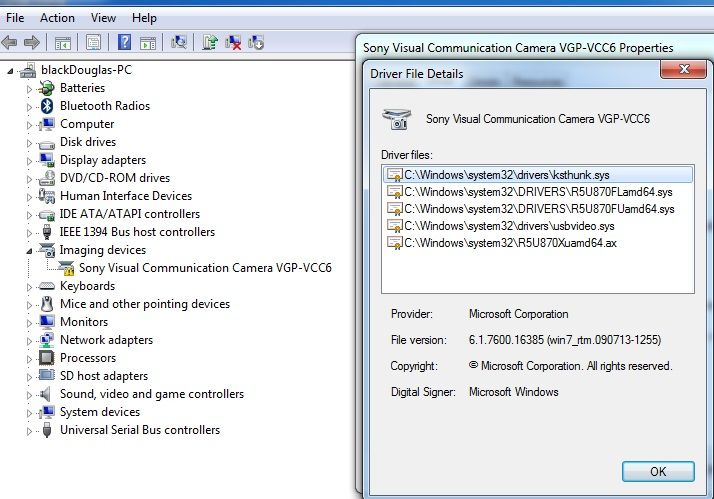Expand the Bluetooth Radios node
Screen dimensions: 714x499
[x=29, y=106]
